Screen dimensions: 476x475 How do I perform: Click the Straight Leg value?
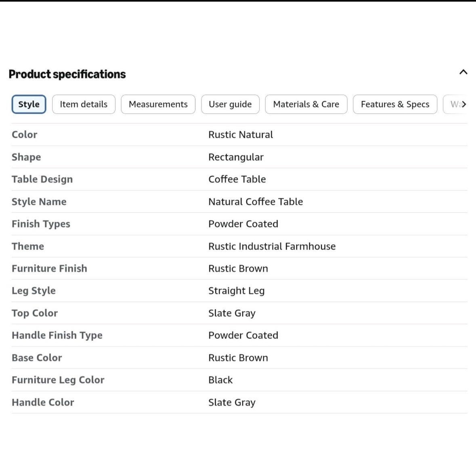[x=236, y=291]
